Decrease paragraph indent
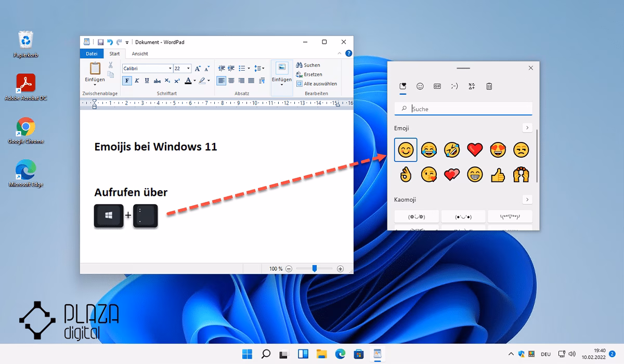The image size is (624, 364). click(x=222, y=68)
